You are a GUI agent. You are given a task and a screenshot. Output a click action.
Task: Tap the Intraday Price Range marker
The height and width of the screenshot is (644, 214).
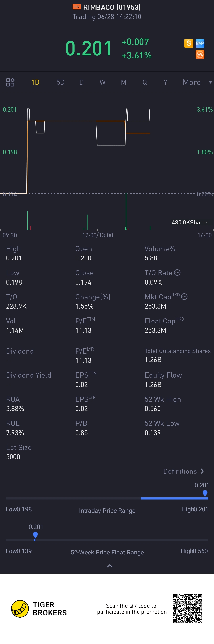(x=205, y=493)
